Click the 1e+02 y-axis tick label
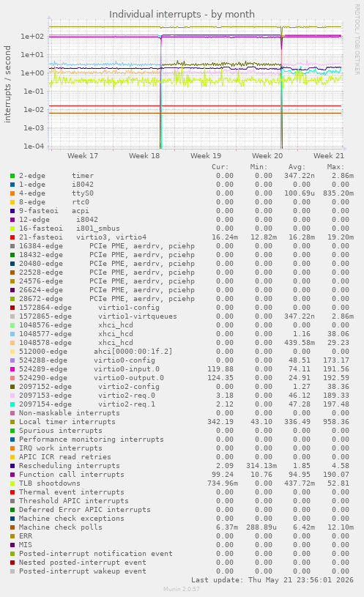The height and width of the screenshot is (597, 364). [32, 37]
